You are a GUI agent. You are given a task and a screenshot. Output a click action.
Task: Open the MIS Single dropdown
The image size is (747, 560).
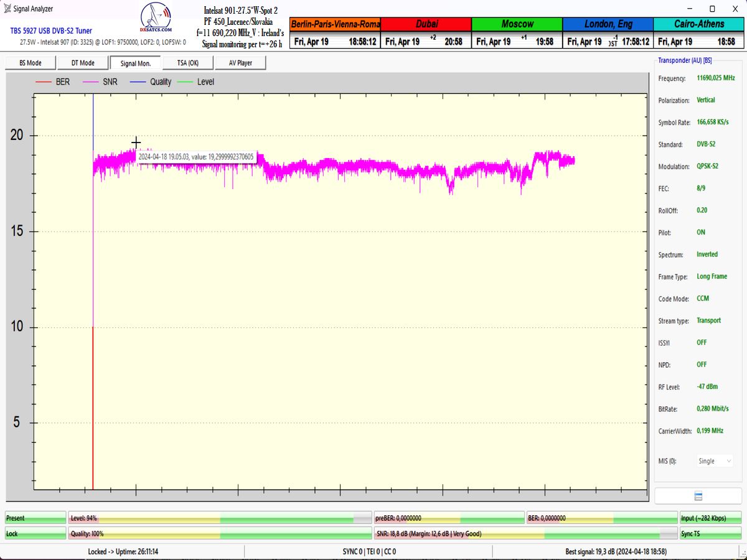tap(715, 461)
